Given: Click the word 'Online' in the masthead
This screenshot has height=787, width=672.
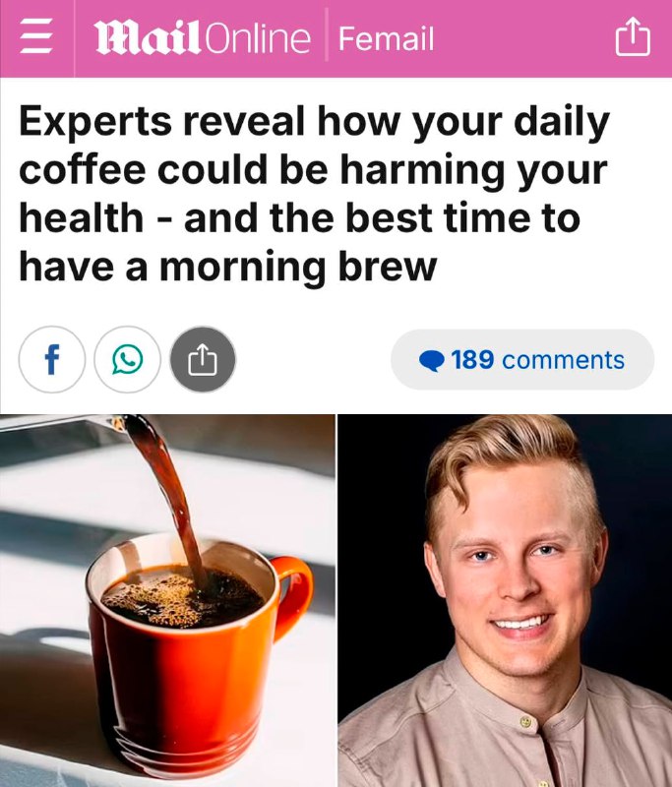Looking at the screenshot, I should (258, 38).
